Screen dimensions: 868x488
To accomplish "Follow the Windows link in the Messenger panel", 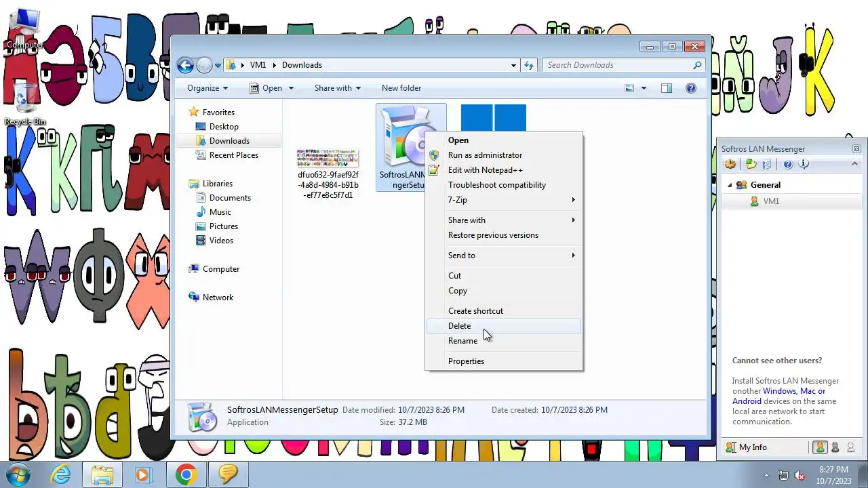I will click(780, 391).
